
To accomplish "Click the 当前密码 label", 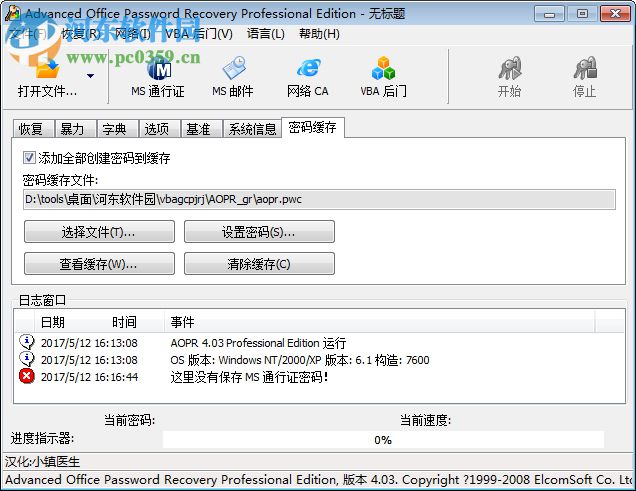I will (x=129, y=420).
